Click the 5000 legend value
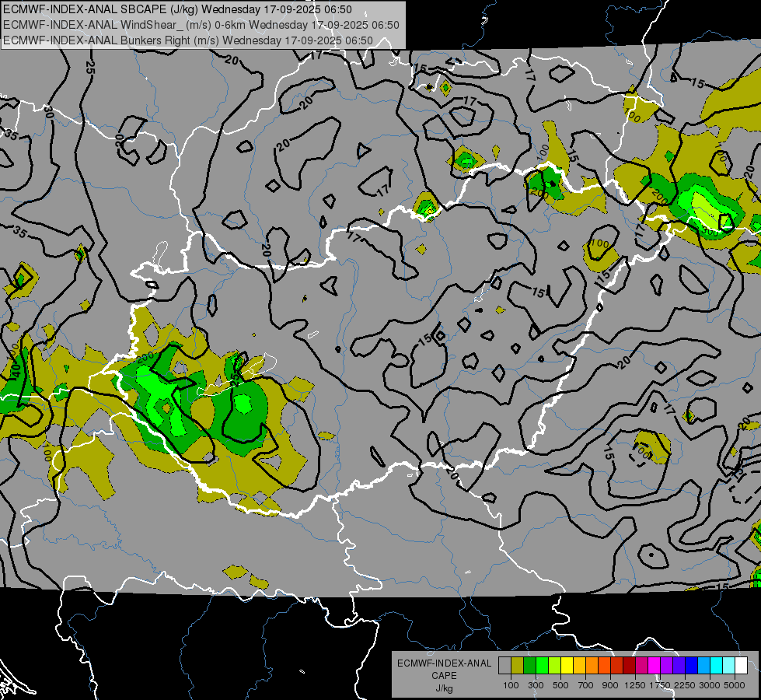The height and width of the screenshot is (700, 761). pyautogui.click(x=735, y=685)
